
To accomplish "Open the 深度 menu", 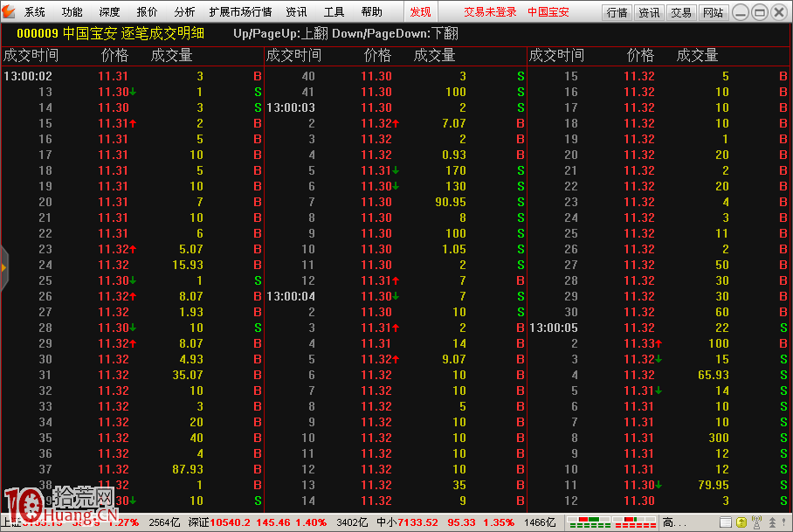I will tap(109, 11).
